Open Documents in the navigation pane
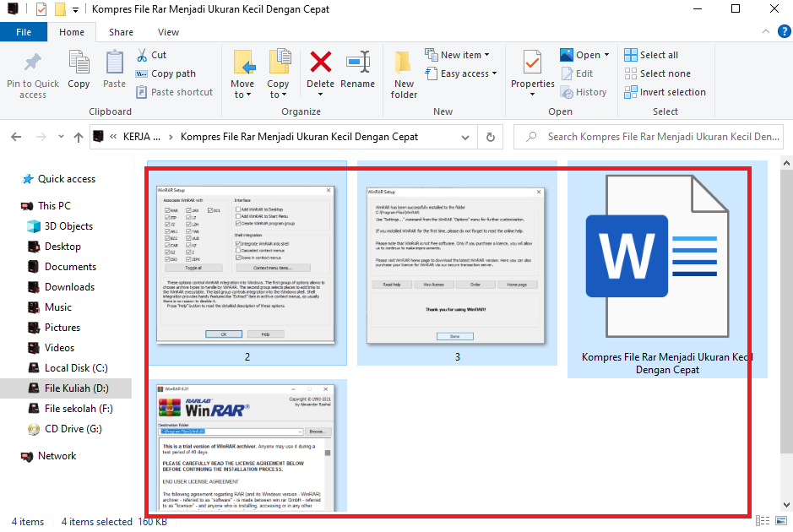Viewport: 793px width, 532px height. (x=70, y=267)
